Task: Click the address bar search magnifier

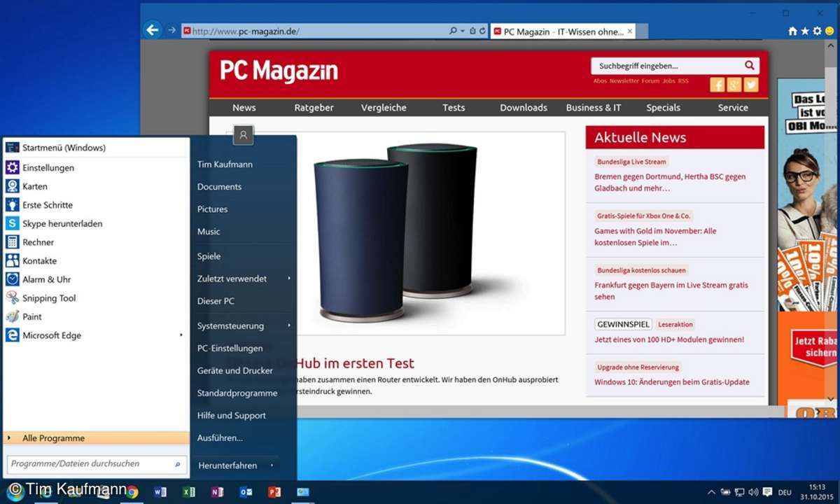Action: [454, 31]
